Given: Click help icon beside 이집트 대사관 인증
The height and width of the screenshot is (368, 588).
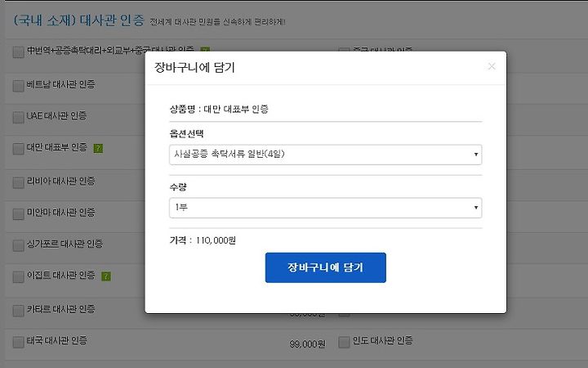Looking at the screenshot, I should [106, 276].
